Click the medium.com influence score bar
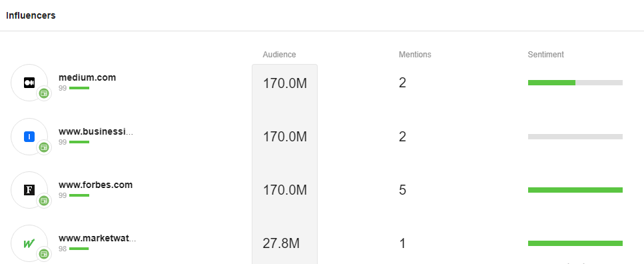644x264 pixels. pyautogui.click(x=79, y=88)
